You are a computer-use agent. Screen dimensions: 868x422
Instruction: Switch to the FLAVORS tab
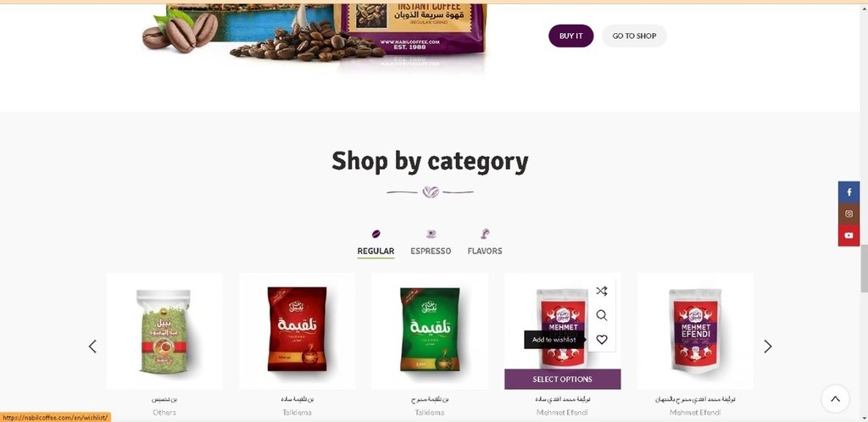pos(485,251)
